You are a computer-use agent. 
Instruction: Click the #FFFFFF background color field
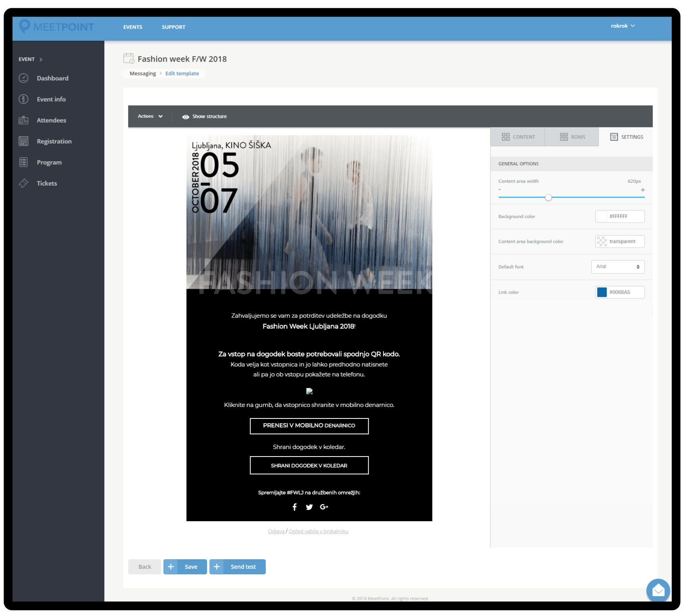coord(620,217)
